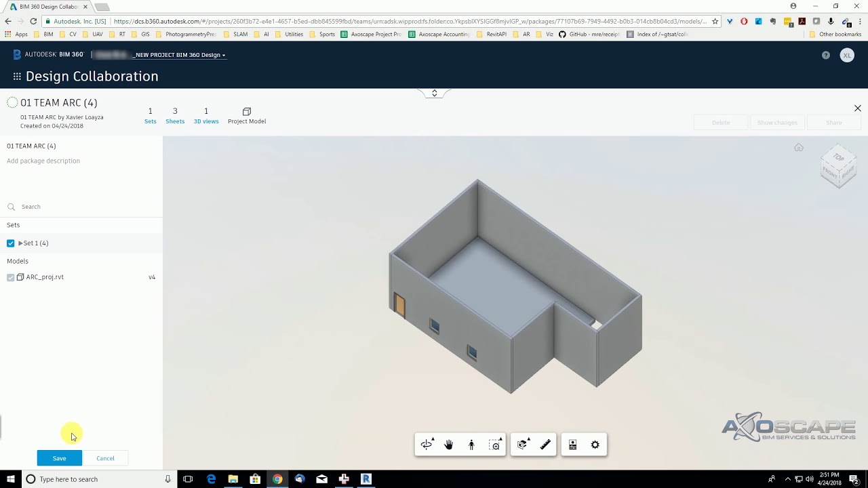Select the Project Model tab
Screen dimensions: 868x488
pyautogui.click(x=247, y=116)
